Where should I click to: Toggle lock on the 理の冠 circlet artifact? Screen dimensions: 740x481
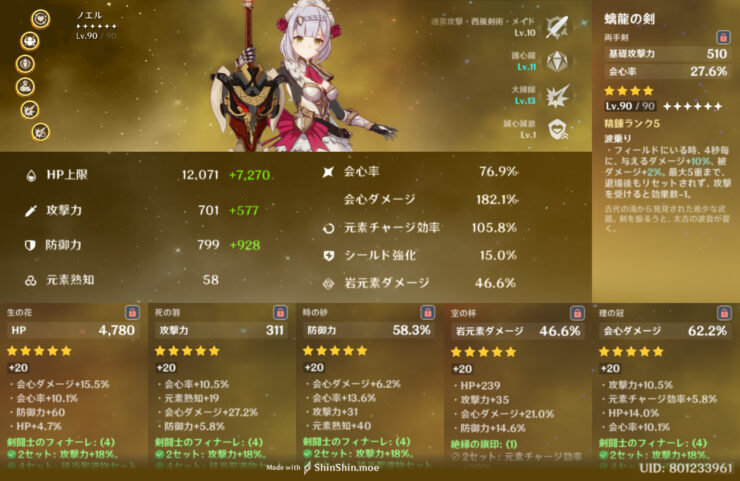pos(724,313)
